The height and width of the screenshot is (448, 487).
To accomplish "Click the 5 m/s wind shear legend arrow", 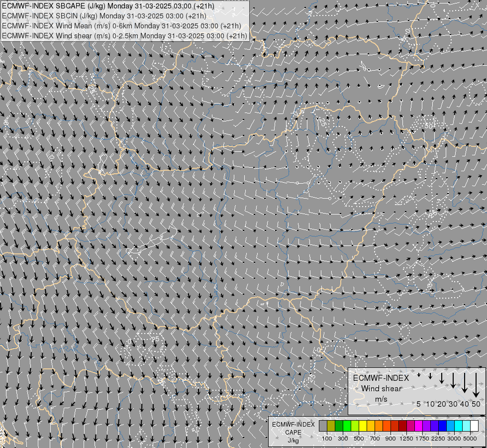I will pyautogui.click(x=419, y=375).
